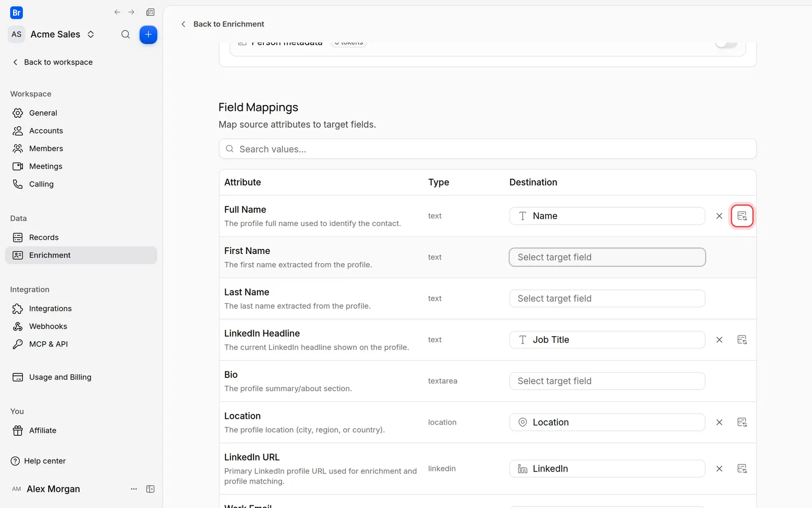Open General settings
The height and width of the screenshot is (508, 812).
coord(81,113)
